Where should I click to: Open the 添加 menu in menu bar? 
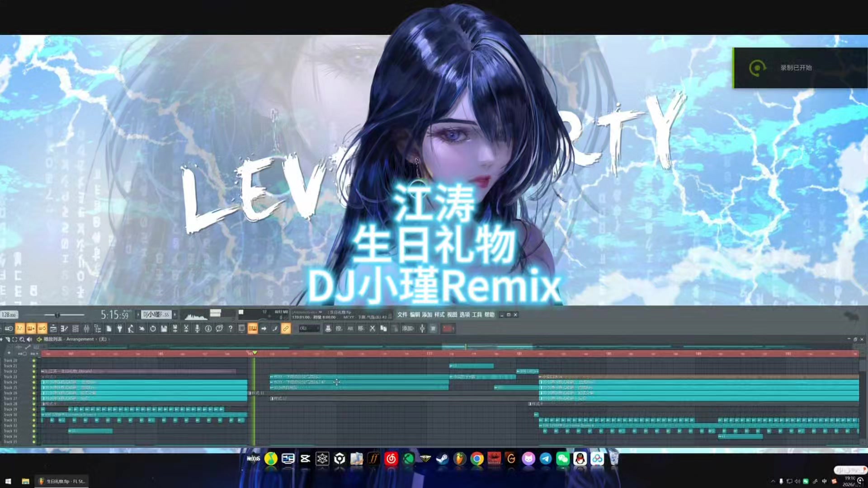point(427,314)
